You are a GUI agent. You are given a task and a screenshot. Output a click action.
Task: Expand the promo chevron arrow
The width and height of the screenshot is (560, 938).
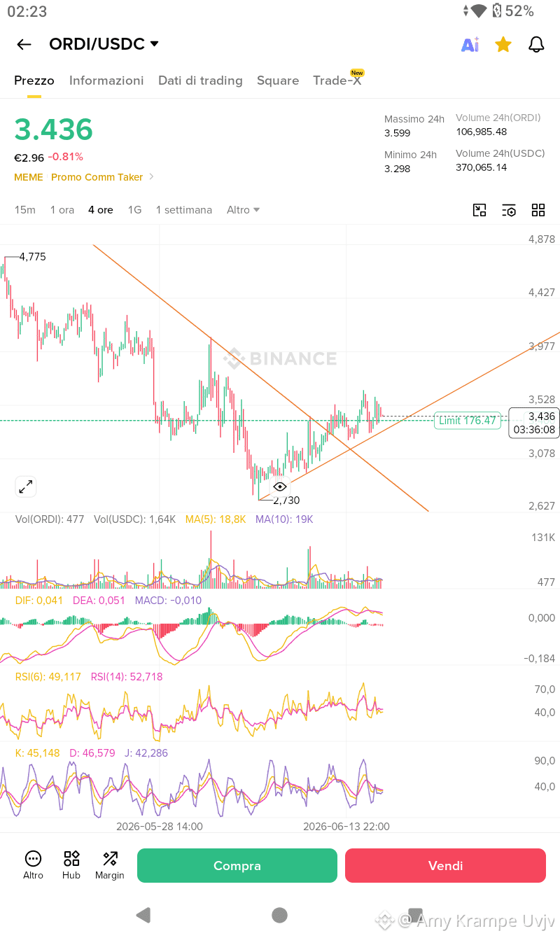(x=152, y=177)
